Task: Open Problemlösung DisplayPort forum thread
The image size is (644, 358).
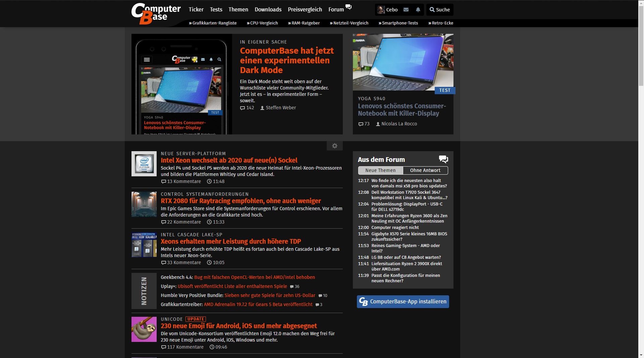Action: pos(407,206)
